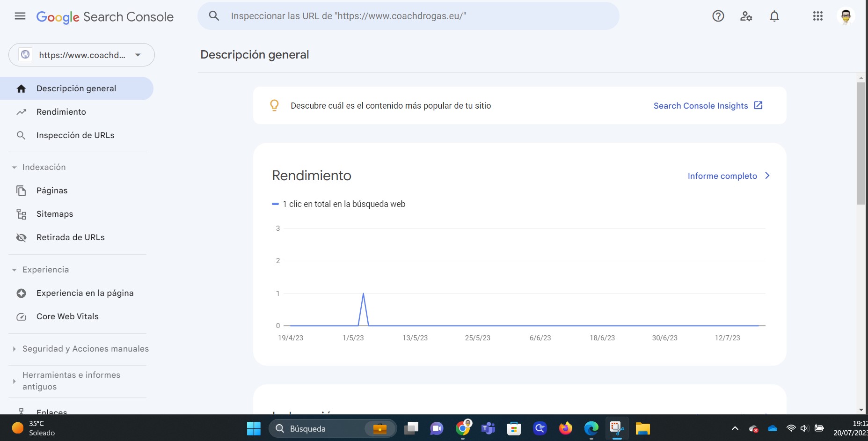Open the Search Console Insights link
The width and height of the screenshot is (868, 441).
click(x=700, y=106)
